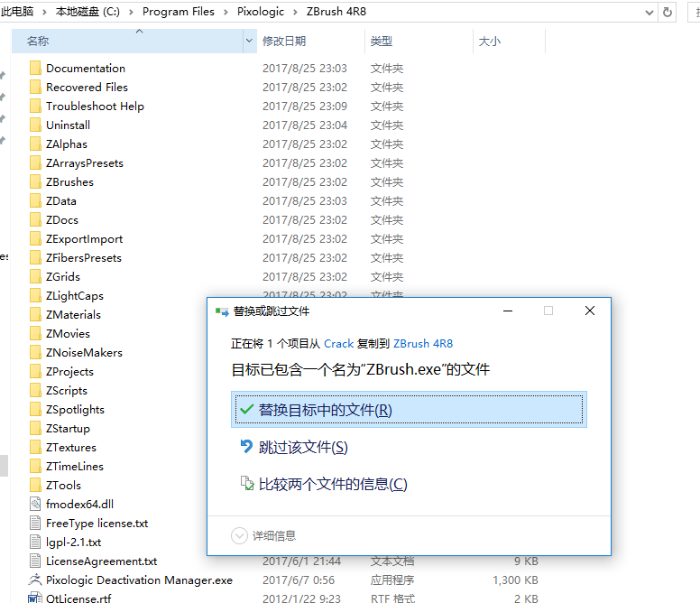
Task: Choose 替换目标中的文件(R) option
Action: (409, 410)
